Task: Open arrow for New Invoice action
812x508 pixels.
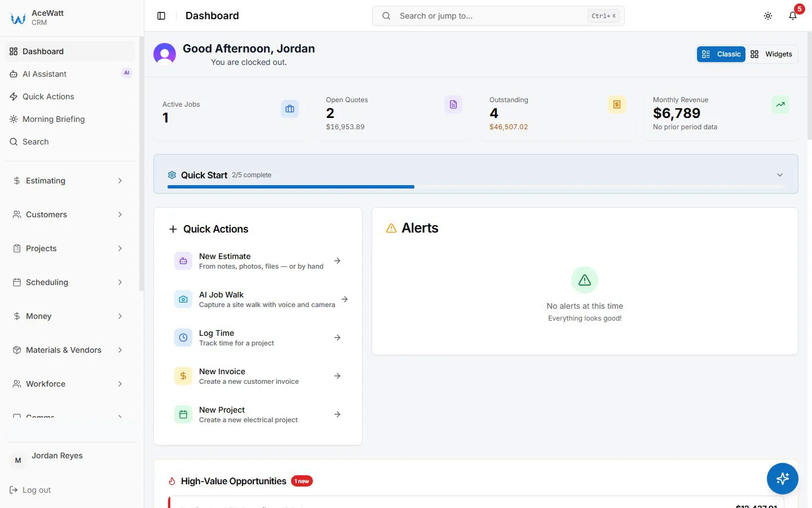Action: (337, 376)
